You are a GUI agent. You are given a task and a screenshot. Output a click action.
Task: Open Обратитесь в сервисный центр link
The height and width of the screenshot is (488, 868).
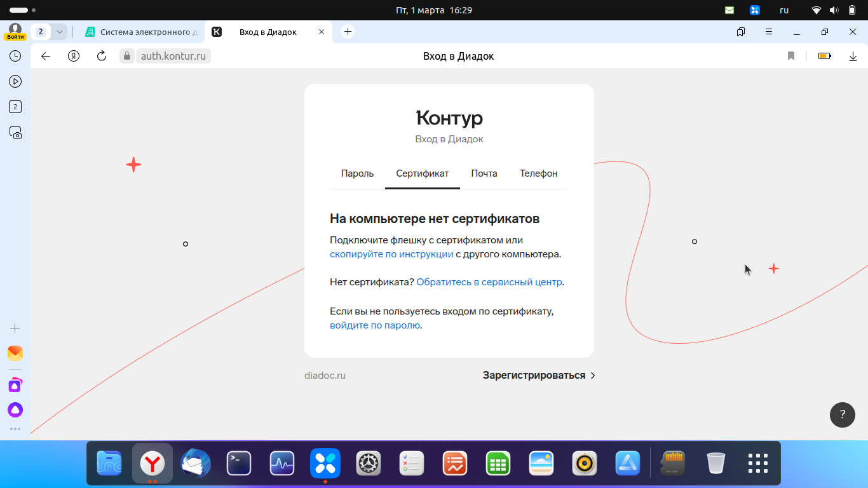coord(489,282)
